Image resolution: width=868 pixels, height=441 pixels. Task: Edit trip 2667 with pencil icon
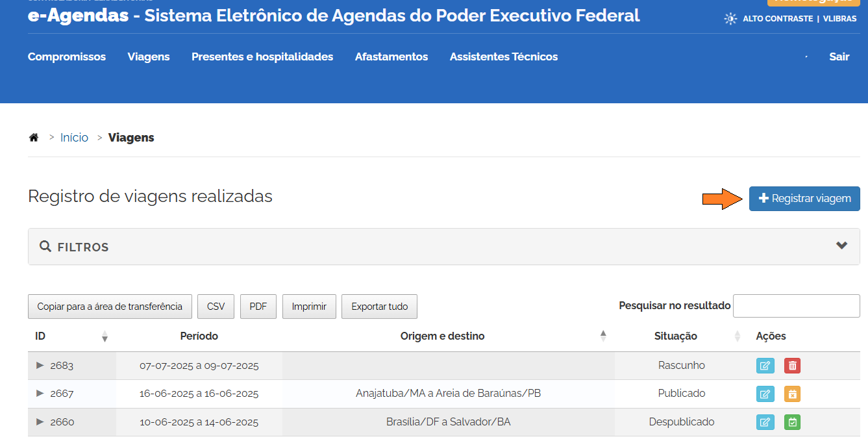pos(765,394)
